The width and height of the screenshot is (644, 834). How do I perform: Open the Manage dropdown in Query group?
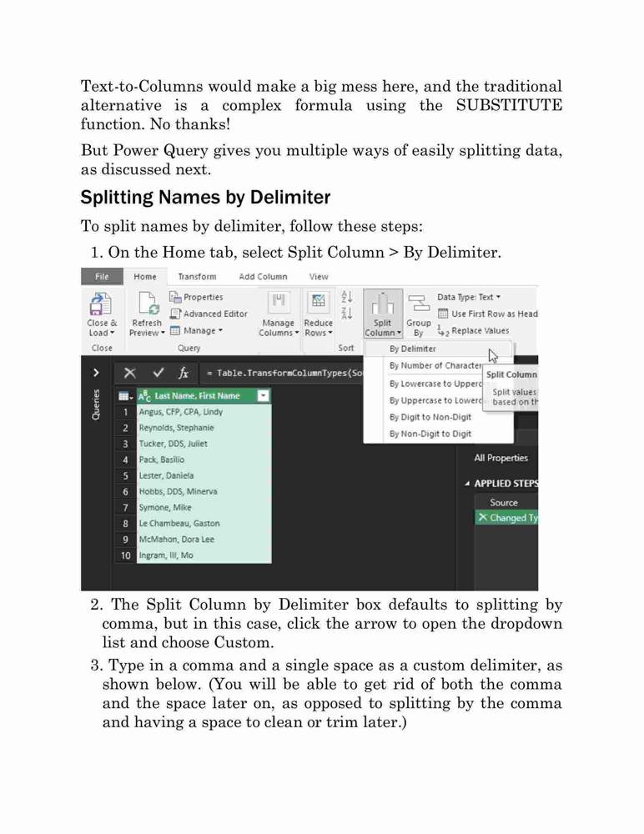pyautogui.click(x=196, y=331)
